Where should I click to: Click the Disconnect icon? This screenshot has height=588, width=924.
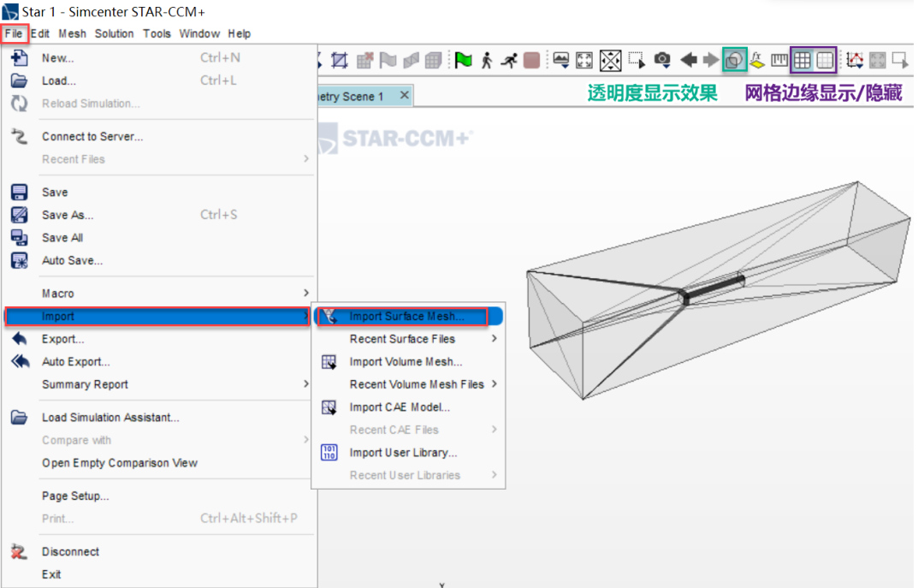tap(19, 551)
